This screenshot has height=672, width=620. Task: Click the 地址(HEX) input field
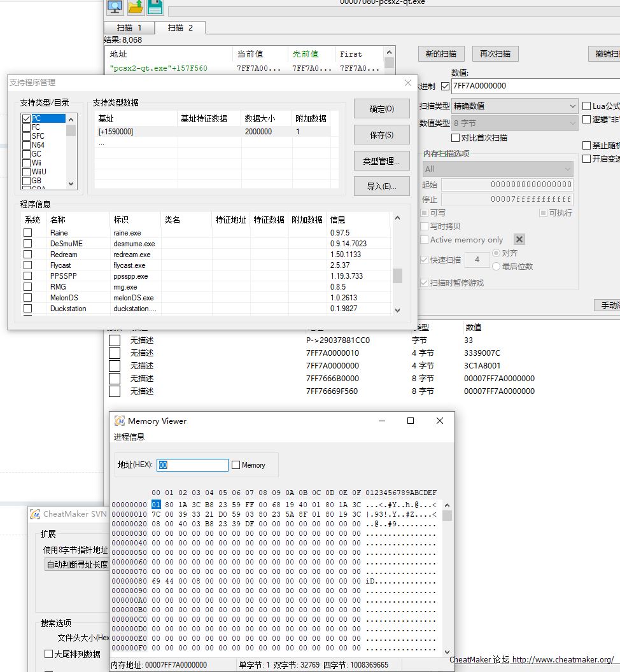[x=193, y=465]
